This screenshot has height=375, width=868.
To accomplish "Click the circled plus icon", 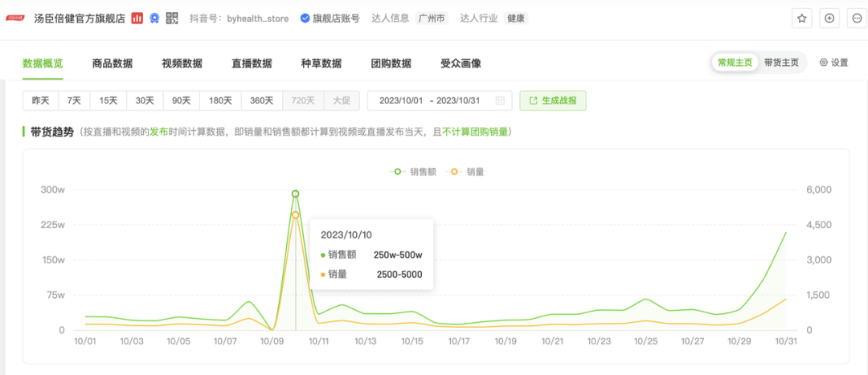I will click(829, 18).
